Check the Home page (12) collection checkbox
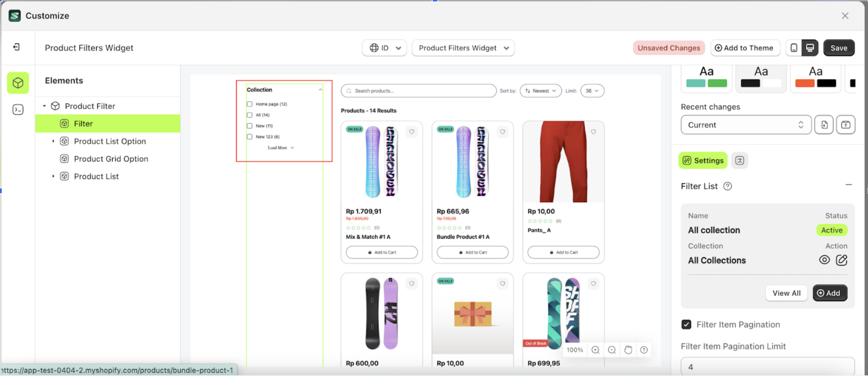The height and width of the screenshot is (376, 868). click(x=250, y=104)
